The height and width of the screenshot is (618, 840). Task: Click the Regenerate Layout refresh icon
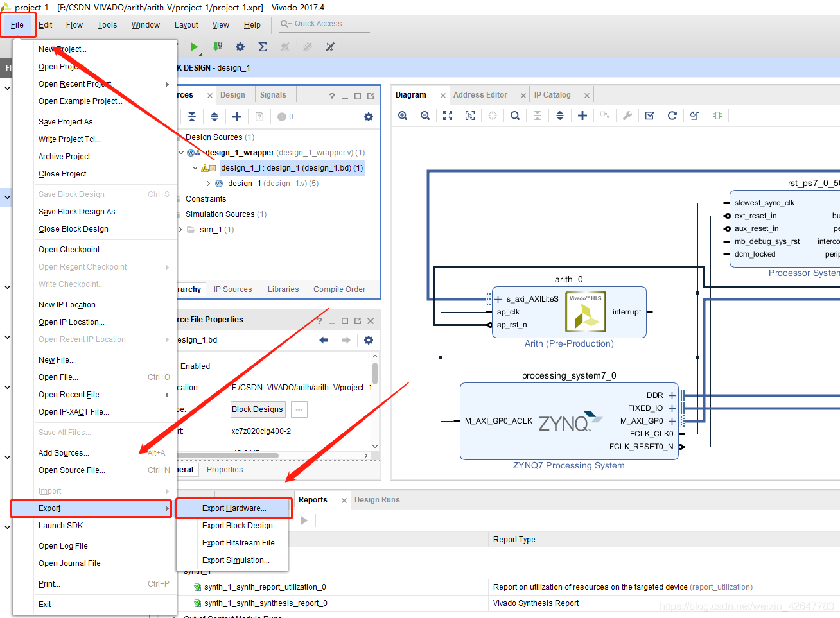672,116
